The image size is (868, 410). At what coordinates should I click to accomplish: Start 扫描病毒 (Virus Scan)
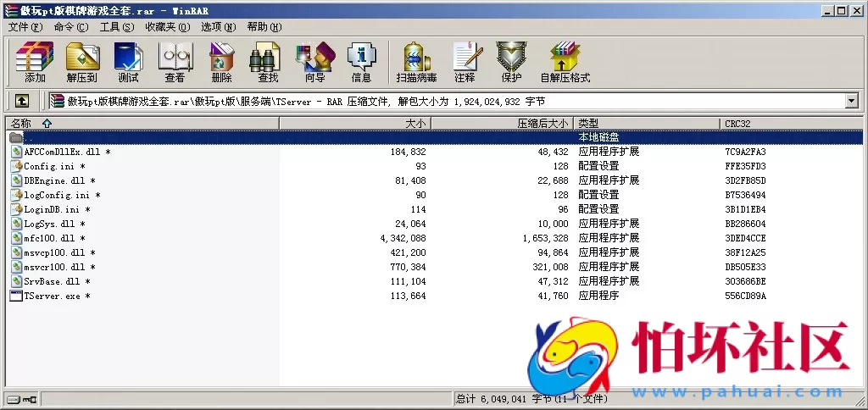[x=416, y=61]
